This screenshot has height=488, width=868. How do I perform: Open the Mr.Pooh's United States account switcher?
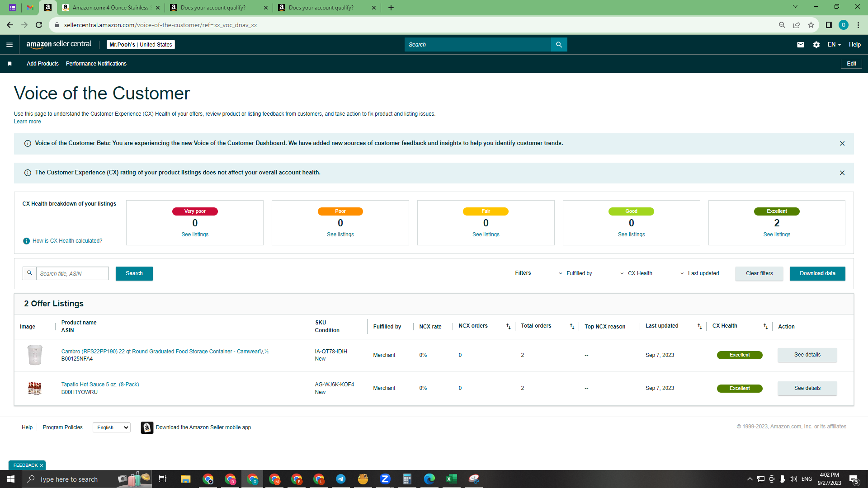click(141, 45)
